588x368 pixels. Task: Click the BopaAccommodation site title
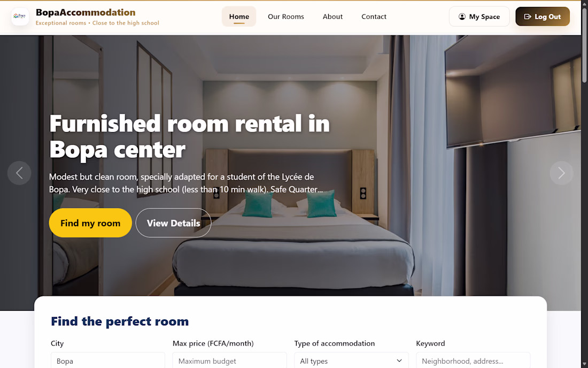coord(86,12)
